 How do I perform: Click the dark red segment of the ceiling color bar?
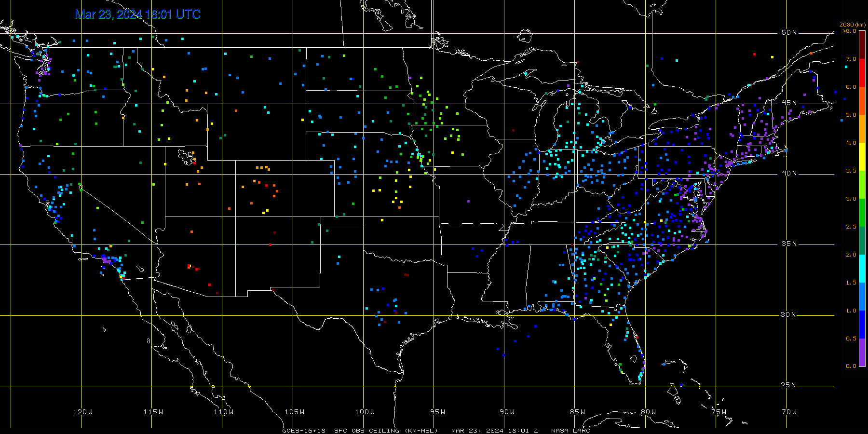coord(862,45)
